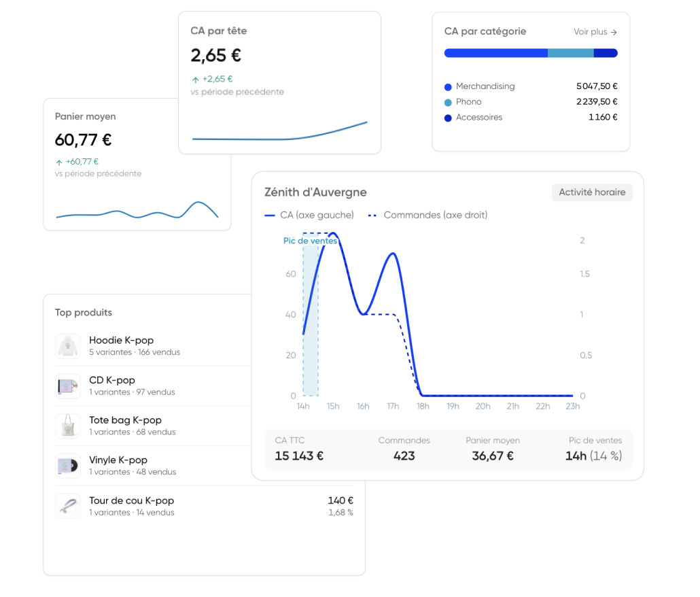Click Merchandising segment of category bar

coord(496,53)
